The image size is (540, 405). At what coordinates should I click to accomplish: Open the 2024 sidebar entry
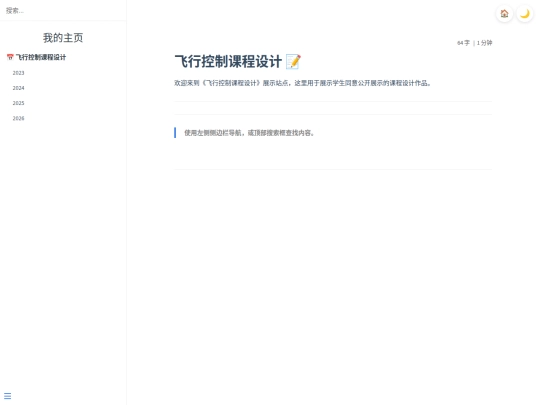pos(19,88)
